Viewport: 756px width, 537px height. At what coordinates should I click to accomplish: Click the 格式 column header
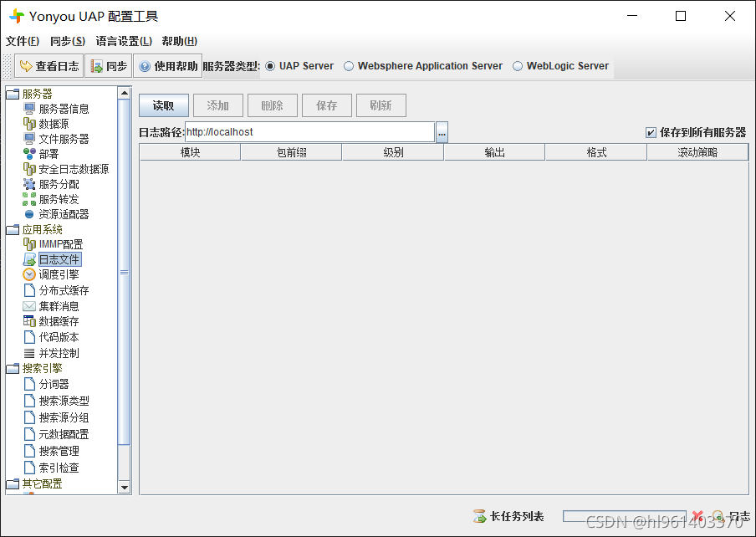tap(596, 152)
